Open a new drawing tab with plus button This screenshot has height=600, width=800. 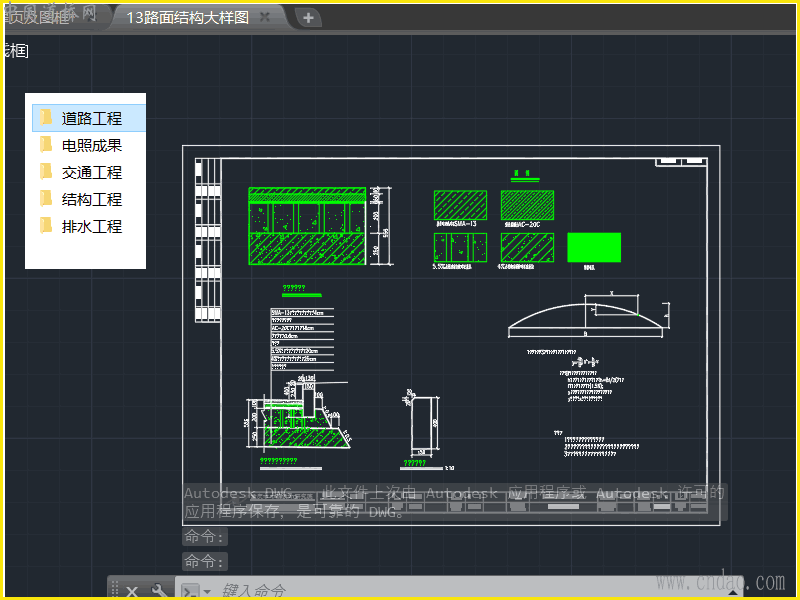308,17
